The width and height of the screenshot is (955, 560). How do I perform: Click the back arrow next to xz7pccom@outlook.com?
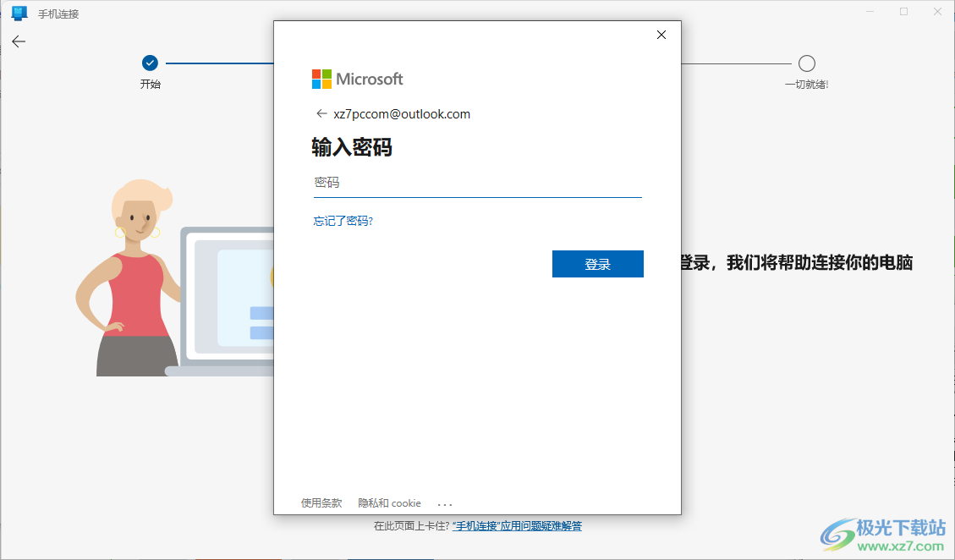pos(321,114)
